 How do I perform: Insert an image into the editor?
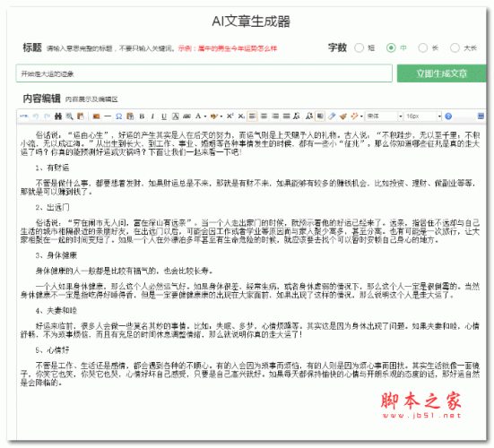[x=97, y=116]
